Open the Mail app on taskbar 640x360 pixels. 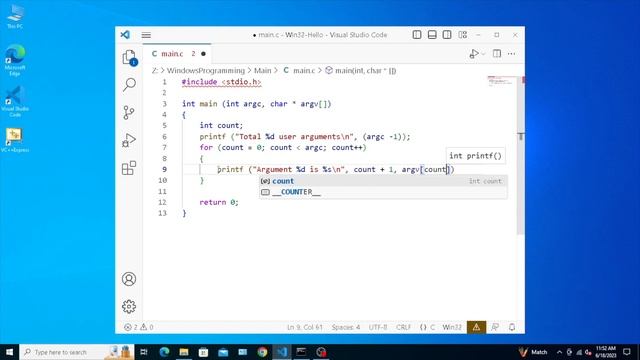(223, 352)
